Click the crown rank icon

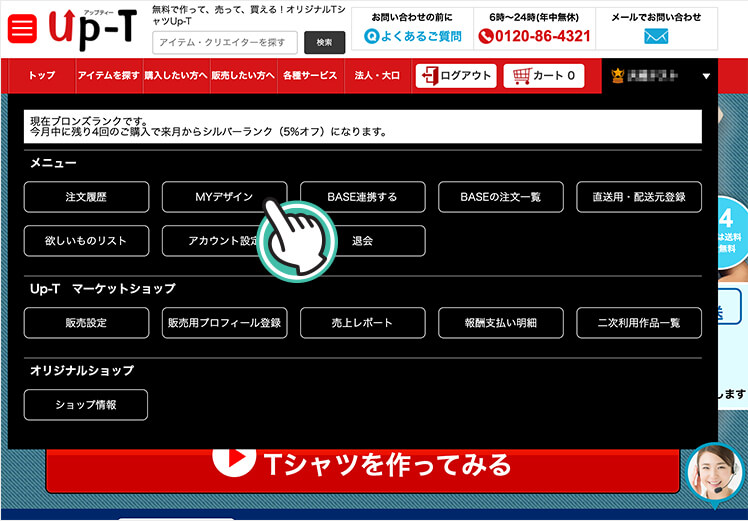(618, 76)
